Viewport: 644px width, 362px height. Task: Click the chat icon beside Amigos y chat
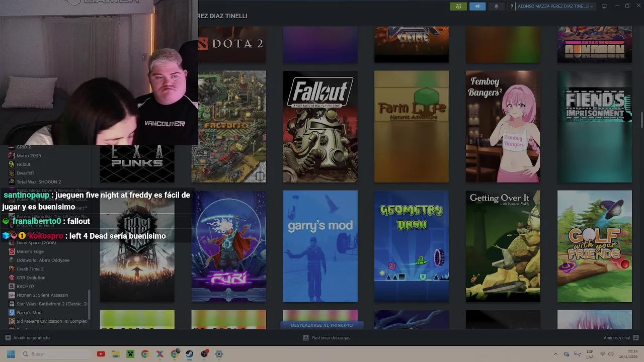[636, 338]
